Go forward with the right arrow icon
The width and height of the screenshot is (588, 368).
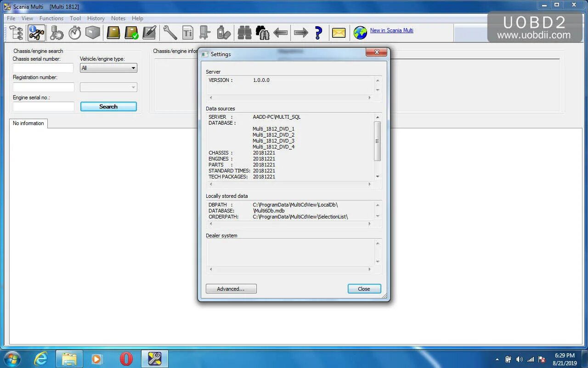click(301, 33)
